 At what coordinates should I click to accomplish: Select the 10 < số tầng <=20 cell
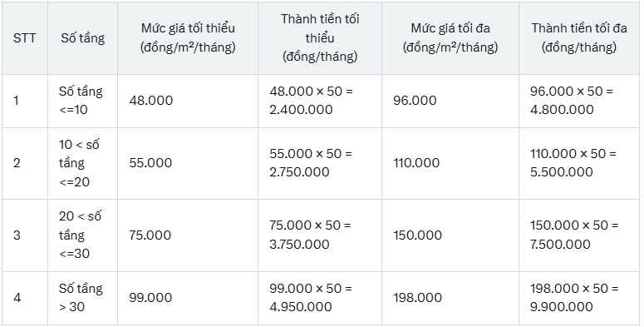click(x=82, y=163)
